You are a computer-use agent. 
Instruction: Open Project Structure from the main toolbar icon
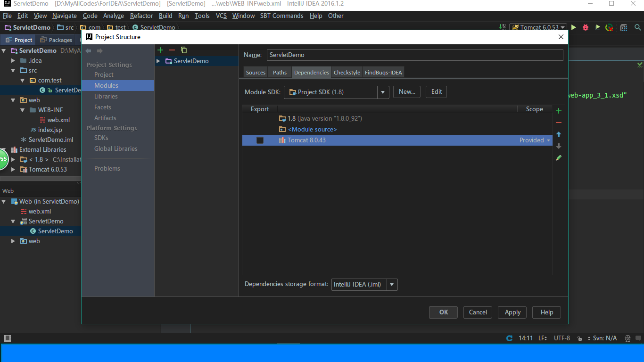pos(624,27)
